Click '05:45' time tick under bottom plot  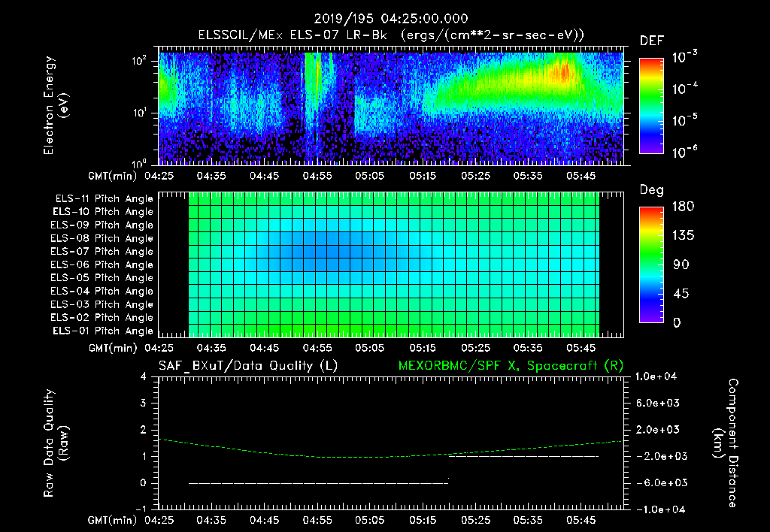[x=581, y=520]
